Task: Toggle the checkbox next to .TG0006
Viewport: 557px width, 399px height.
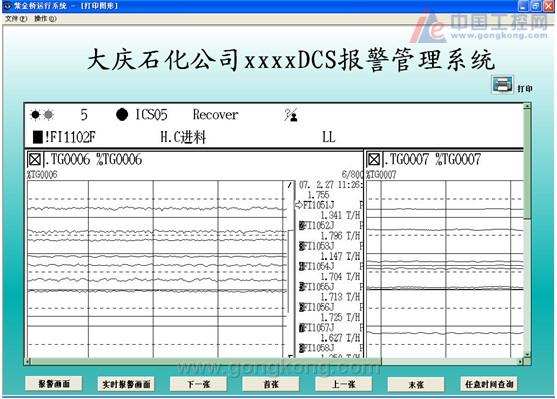Action: tap(34, 160)
